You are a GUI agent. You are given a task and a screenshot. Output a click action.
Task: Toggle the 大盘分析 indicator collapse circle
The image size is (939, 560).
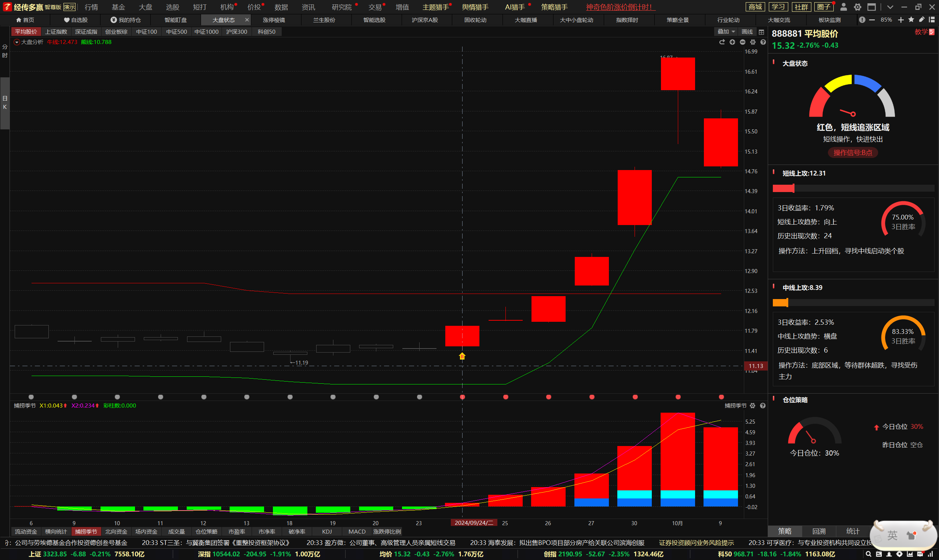(x=17, y=42)
